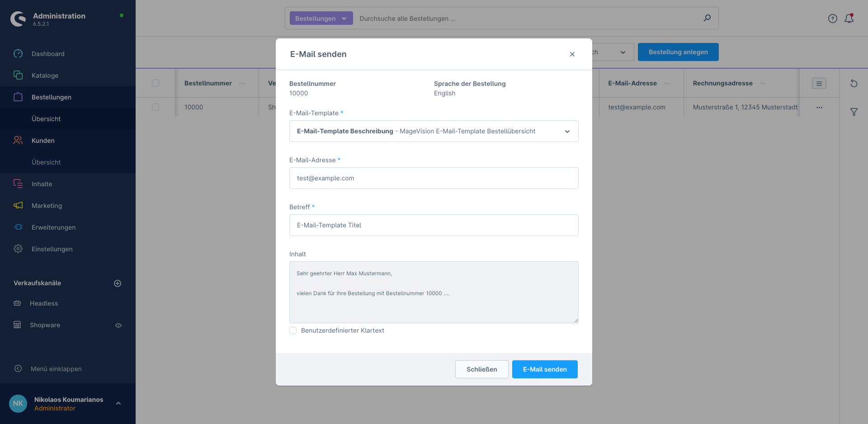The image size is (868, 424).
Task: Click the E-Mail-Adresse column header
Action: point(632,83)
